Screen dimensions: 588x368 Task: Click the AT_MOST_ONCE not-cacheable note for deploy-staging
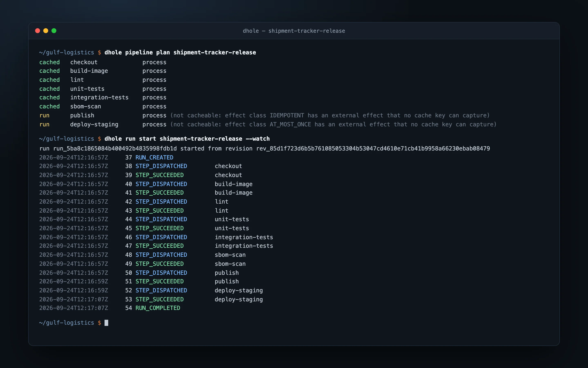[x=333, y=124]
